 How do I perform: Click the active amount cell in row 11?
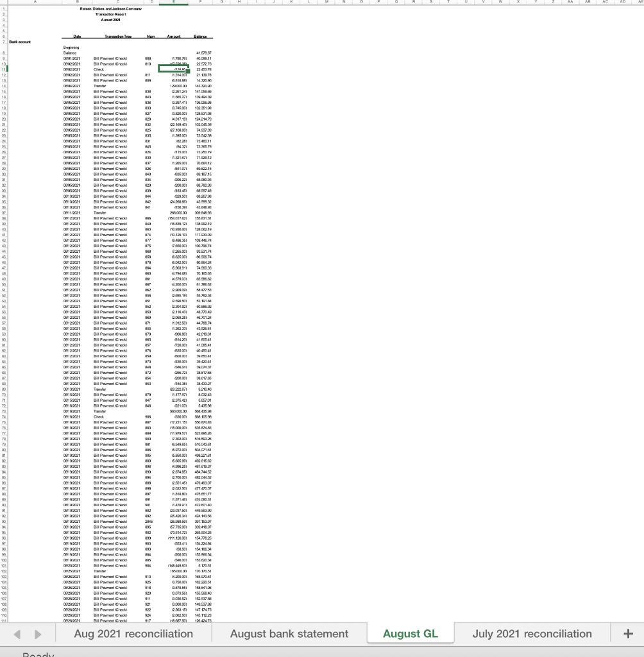(173, 69)
